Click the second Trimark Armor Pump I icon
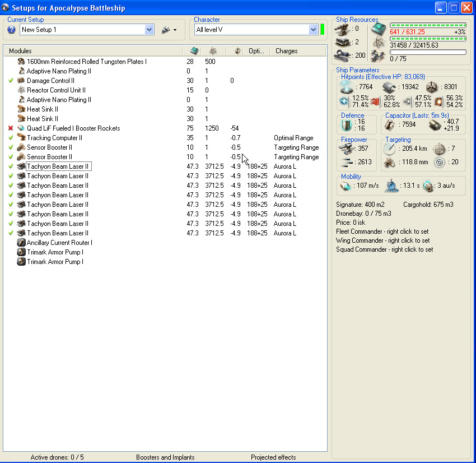The height and width of the screenshot is (463, 476). pyautogui.click(x=21, y=262)
